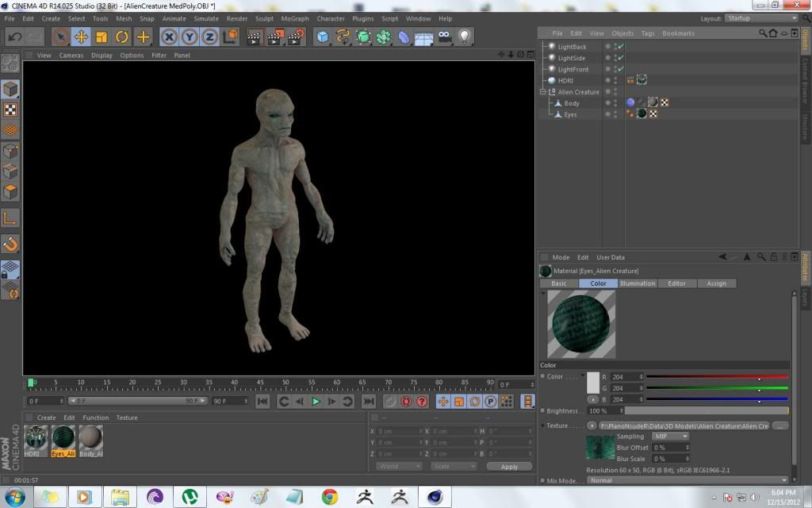Open the World coordinate dropdown

[399, 467]
